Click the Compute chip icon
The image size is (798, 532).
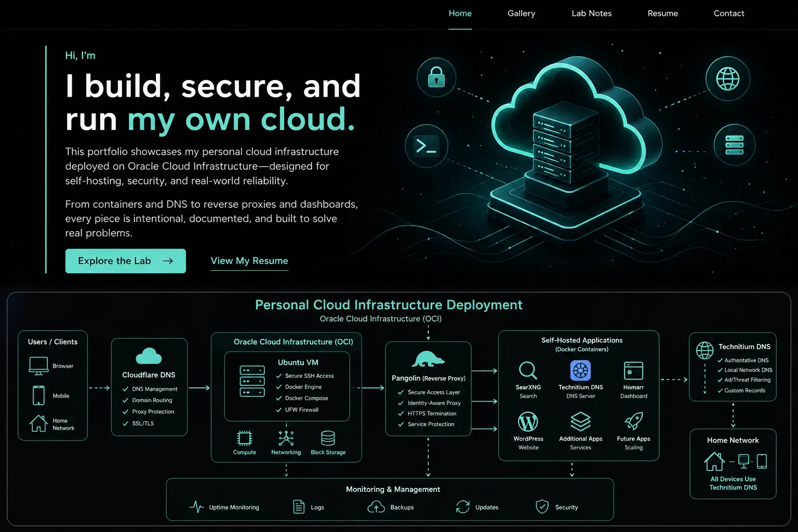pos(244,438)
